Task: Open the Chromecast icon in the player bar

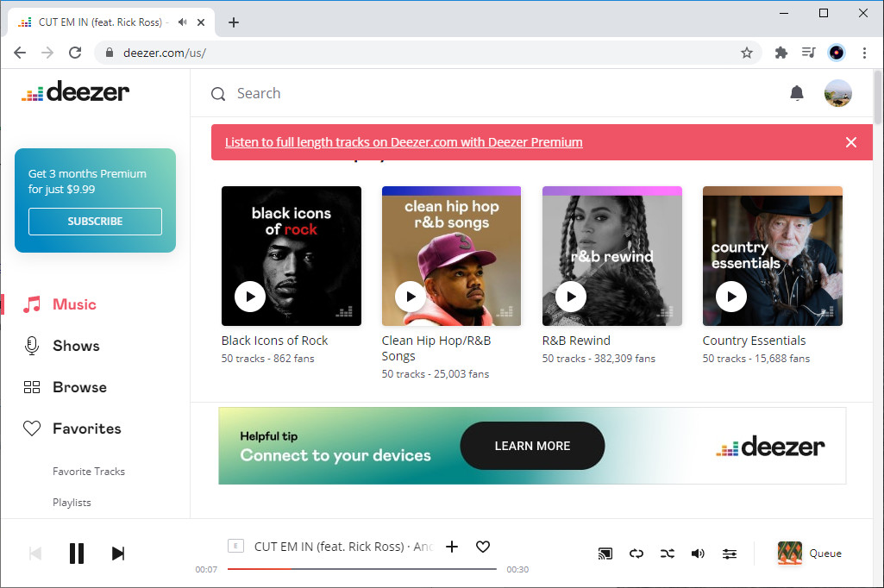Action: pyautogui.click(x=605, y=554)
